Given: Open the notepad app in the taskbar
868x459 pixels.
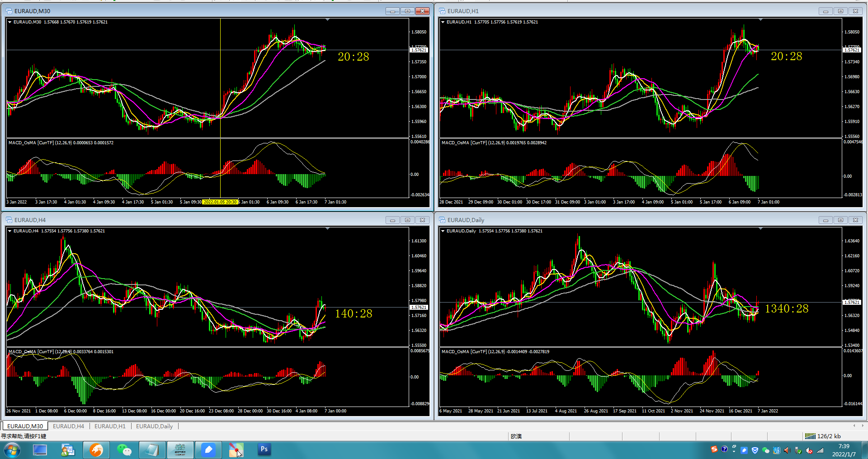Looking at the screenshot, I should click(152, 450).
